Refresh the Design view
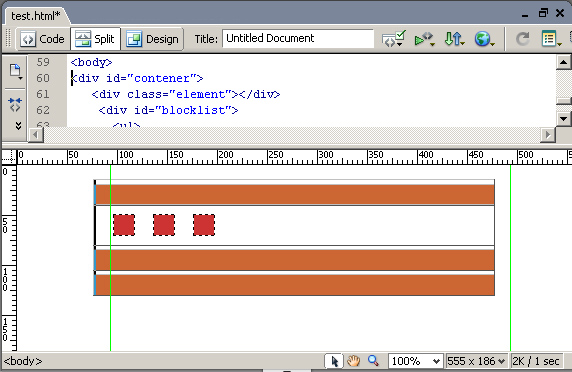The image size is (572, 372). [x=523, y=39]
